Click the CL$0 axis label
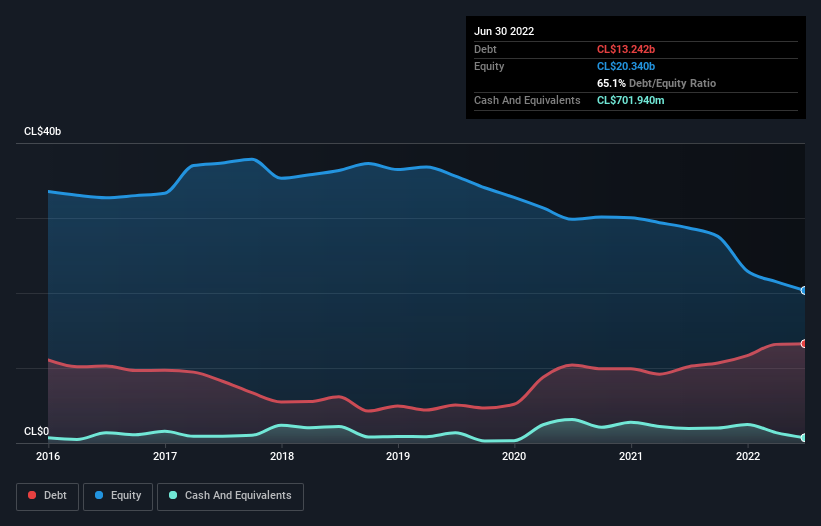Screen dimensions: 821x526 point(37,432)
